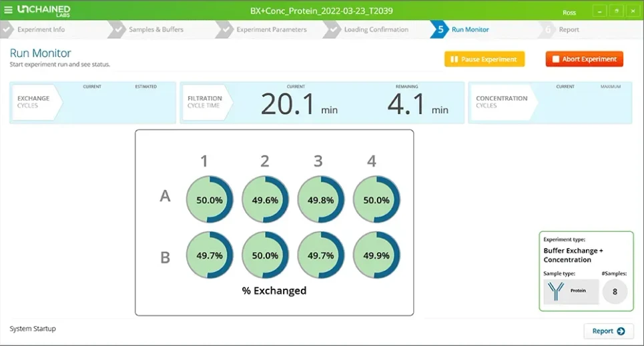This screenshot has height=346, width=644.
Task: Go to Experiment Info step
Action: tap(40, 29)
